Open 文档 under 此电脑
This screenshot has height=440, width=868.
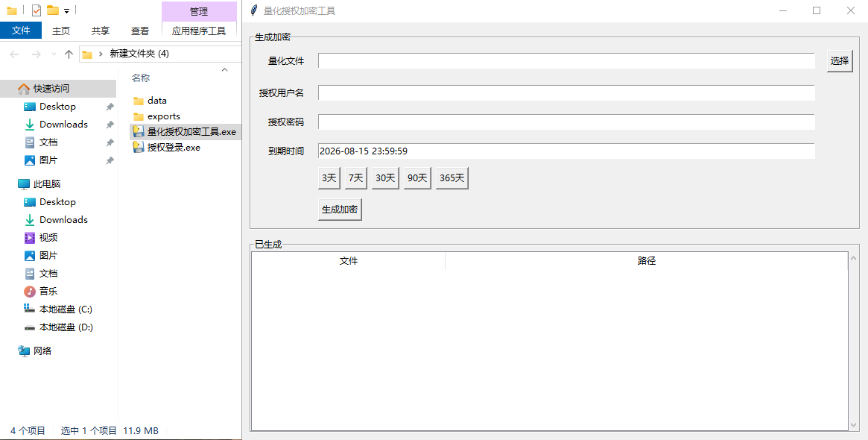click(x=48, y=273)
